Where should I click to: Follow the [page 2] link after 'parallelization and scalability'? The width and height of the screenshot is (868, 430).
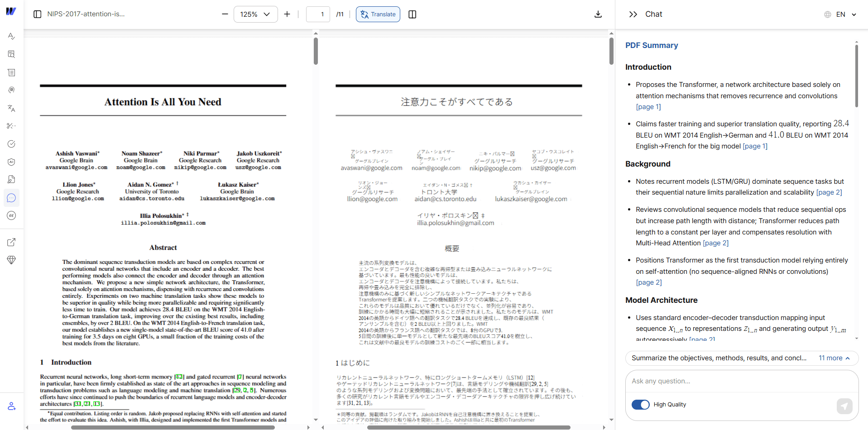point(829,192)
